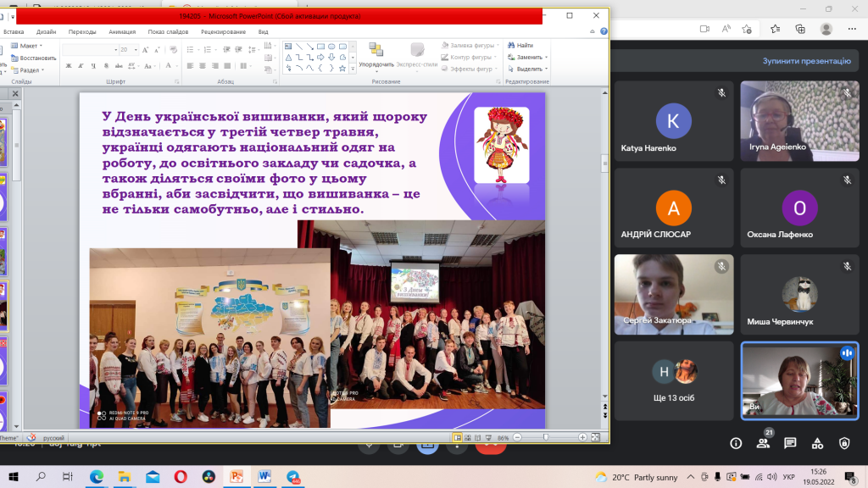Open Упорядочить (Arrange) shapes tool
This screenshot has width=868, height=488.
[376, 56]
